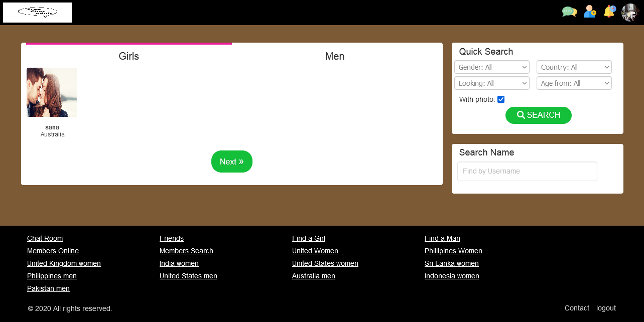Click the logout link
Viewport: 644px width, 322px height.
coord(606,308)
